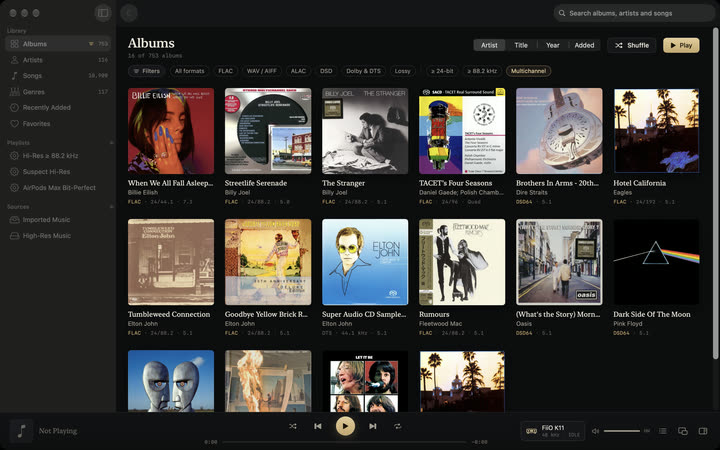Toggle the DSD filter chip
This screenshot has height=450, width=720.
[x=326, y=71]
